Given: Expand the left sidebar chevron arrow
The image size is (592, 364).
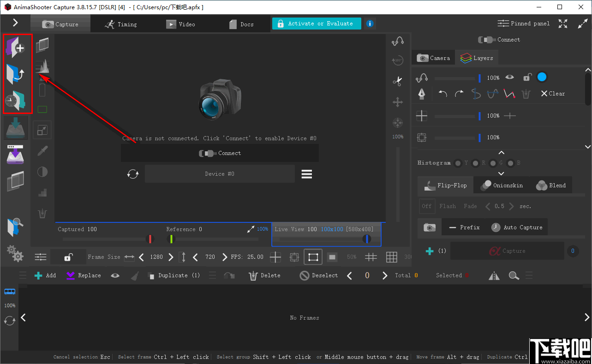Looking at the screenshot, I should click(x=15, y=23).
